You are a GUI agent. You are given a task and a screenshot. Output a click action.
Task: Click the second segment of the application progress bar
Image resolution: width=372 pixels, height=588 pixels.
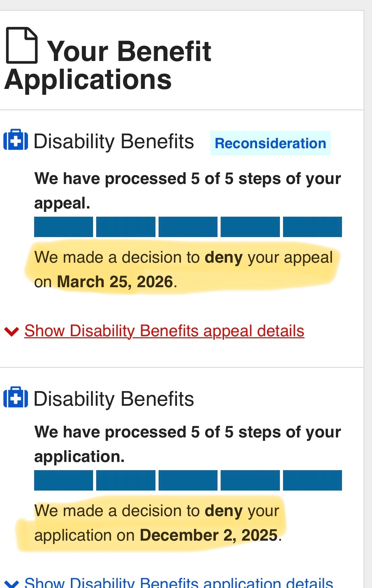(126, 480)
